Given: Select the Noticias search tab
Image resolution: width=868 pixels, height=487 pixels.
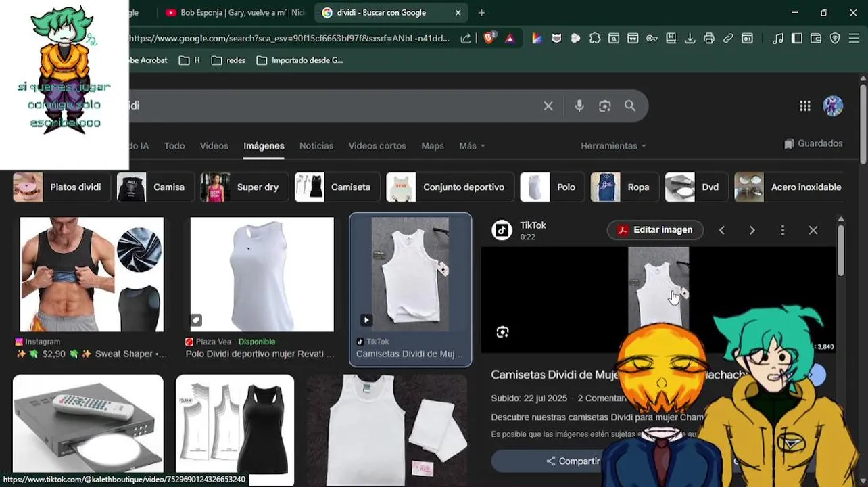Looking at the screenshot, I should [316, 146].
